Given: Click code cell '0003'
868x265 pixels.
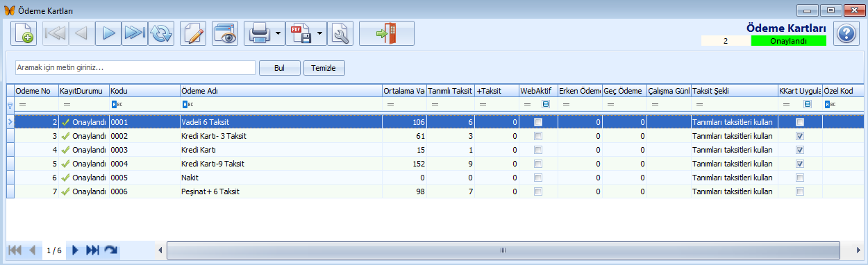Looking at the screenshot, I should (144, 150).
